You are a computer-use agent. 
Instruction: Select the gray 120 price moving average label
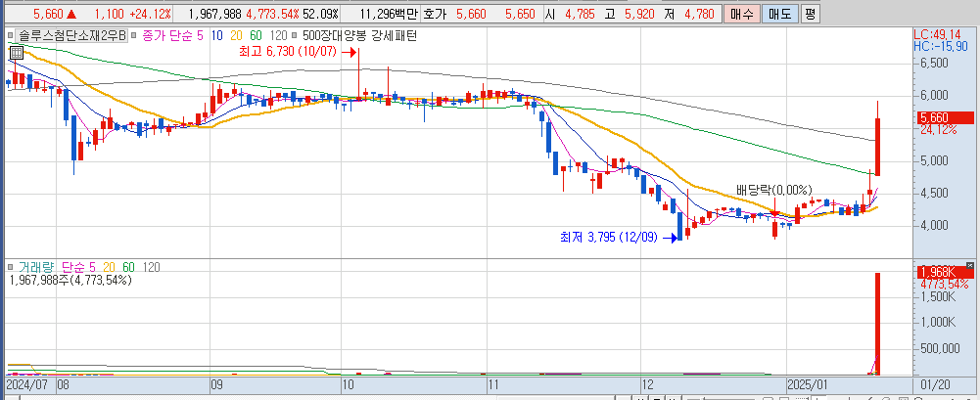(279, 36)
